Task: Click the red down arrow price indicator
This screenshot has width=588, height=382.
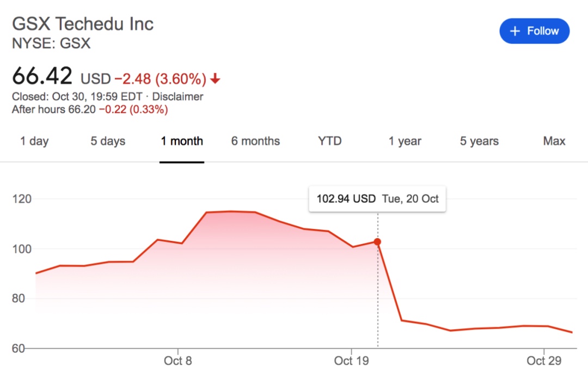Action: click(216, 79)
